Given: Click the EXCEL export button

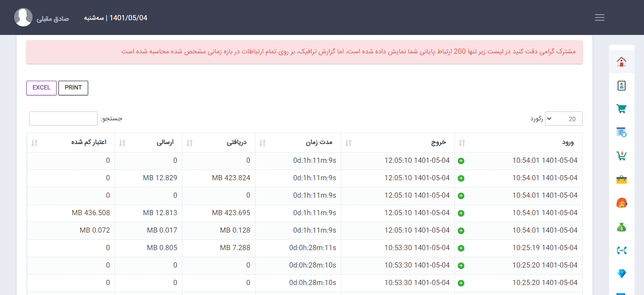Looking at the screenshot, I should point(41,88).
